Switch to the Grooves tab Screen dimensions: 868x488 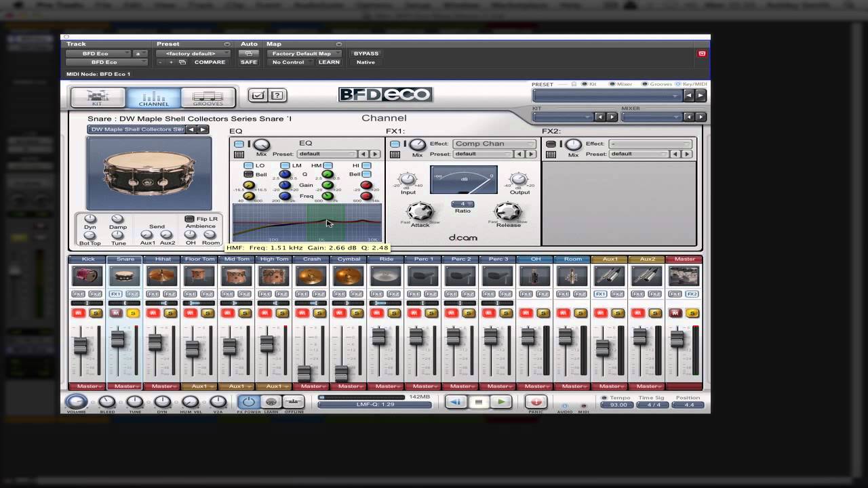click(x=208, y=98)
